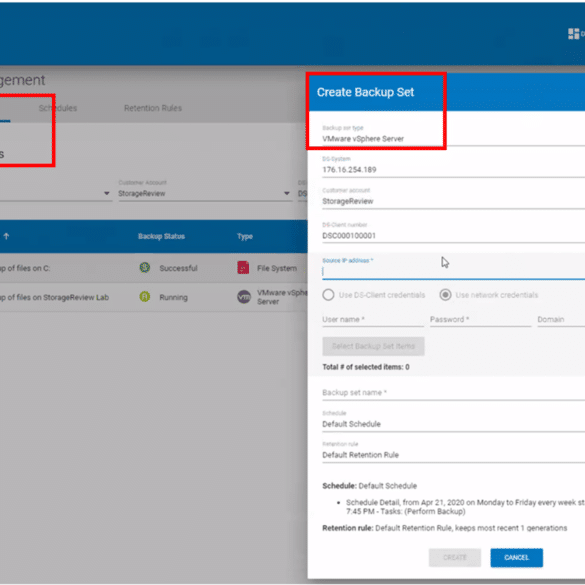
Task: Click the Running status icon
Action: click(x=145, y=297)
